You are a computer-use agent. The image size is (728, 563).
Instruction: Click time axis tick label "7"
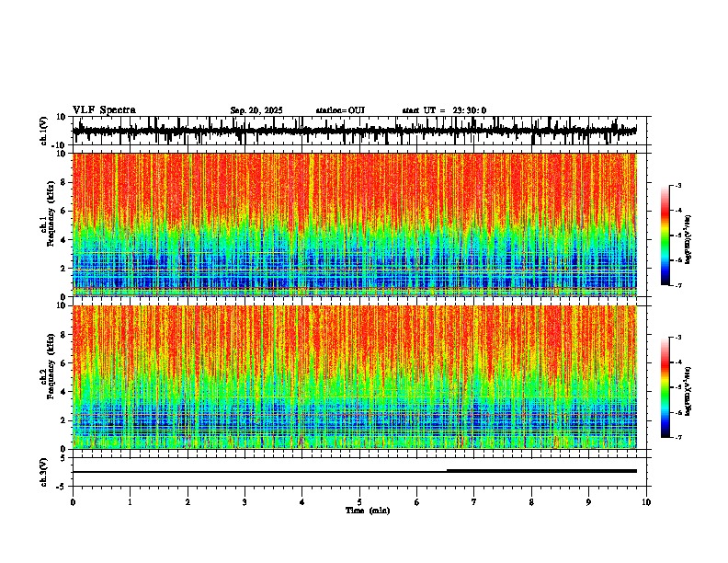(x=474, y=502)
